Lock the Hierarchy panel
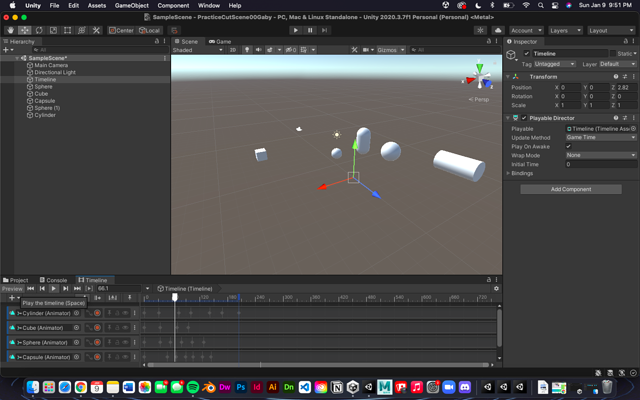The width and height of the screenshot is (640, 400). tap(157, 41)
